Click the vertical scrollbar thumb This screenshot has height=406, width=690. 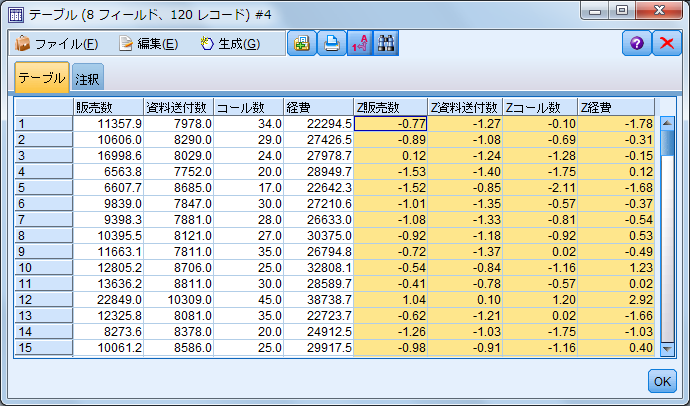[x=667, y=143]
